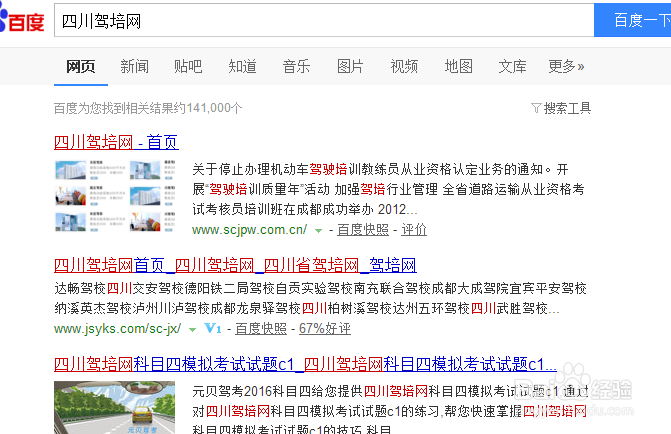The height and width of the screenshot is (434, 671).
Task: Click the funnel icon beside 搜索工具
Action: [x=536, y=108]
